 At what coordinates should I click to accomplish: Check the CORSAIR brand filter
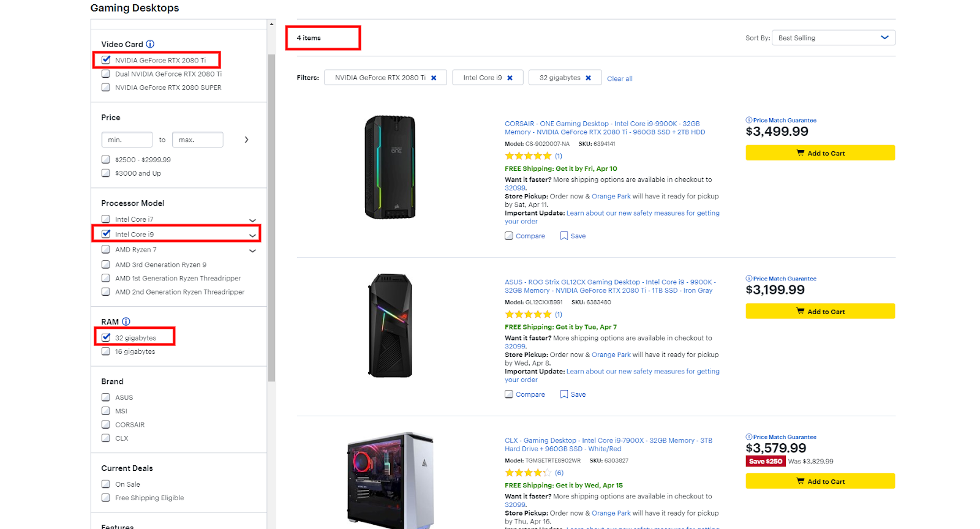106,424
